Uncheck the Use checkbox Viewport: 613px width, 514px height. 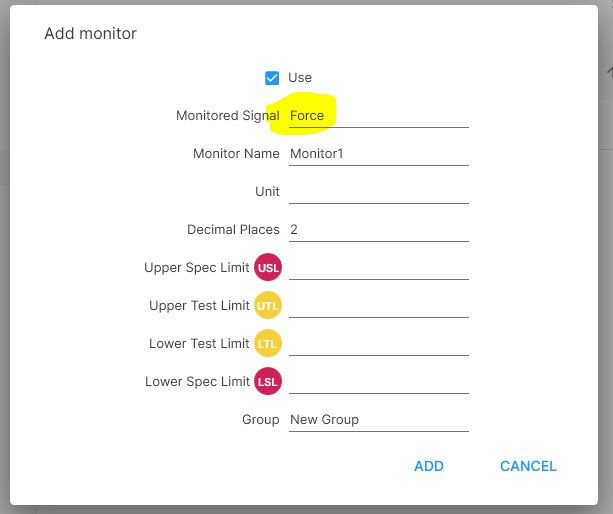coord(272,78)
